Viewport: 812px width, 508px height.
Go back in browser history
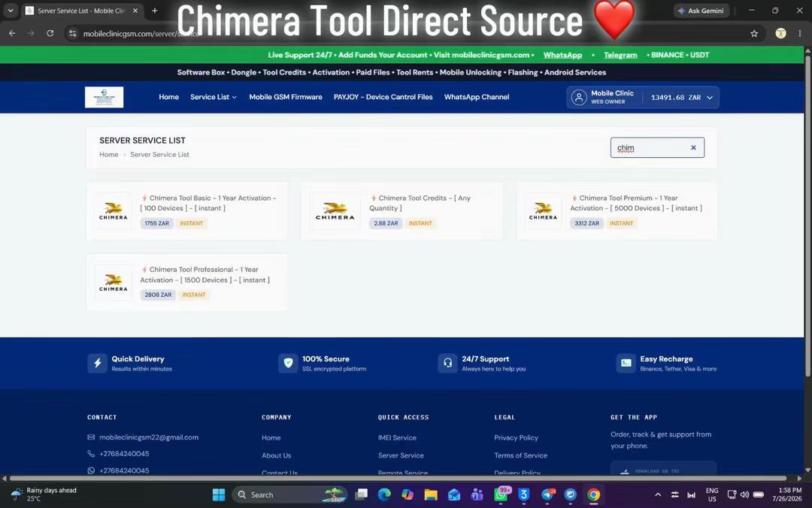(13, 33)
